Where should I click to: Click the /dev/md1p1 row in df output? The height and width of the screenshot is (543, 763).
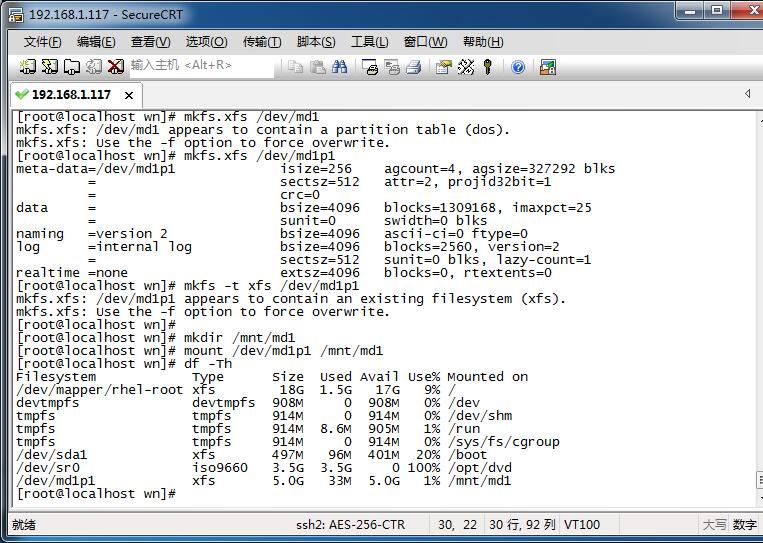[x=264, y=481]
